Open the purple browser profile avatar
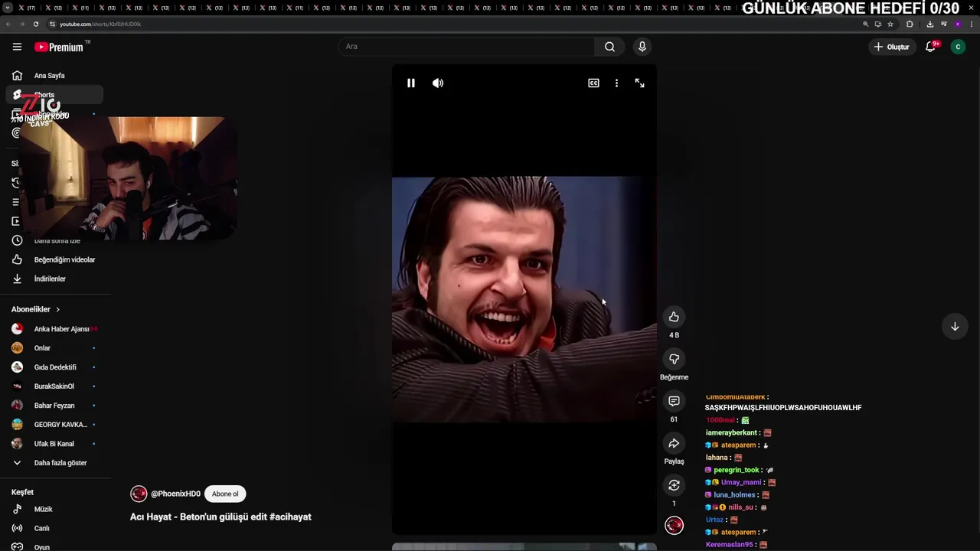The image size is (980, 551). click(x=957, y=24)
